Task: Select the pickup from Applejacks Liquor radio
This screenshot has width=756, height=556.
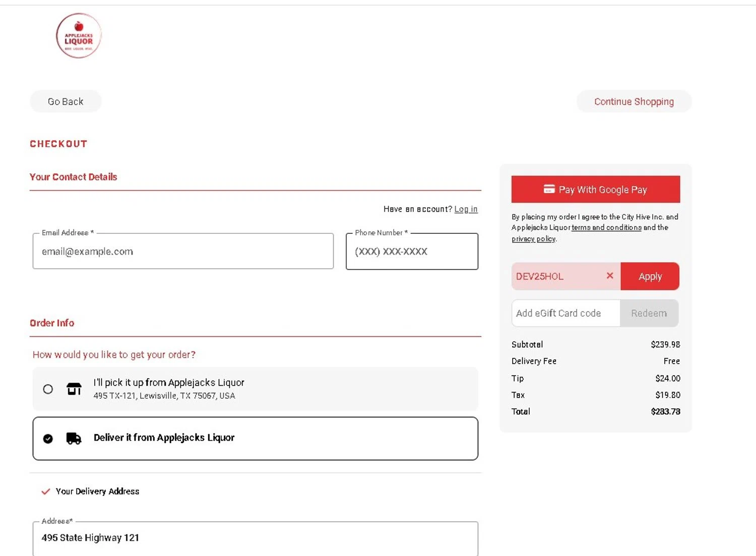Action: (x=48, y=389)
